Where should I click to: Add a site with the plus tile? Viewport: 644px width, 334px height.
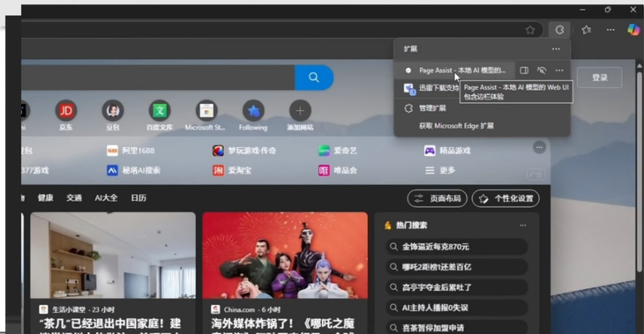point(300,111)
